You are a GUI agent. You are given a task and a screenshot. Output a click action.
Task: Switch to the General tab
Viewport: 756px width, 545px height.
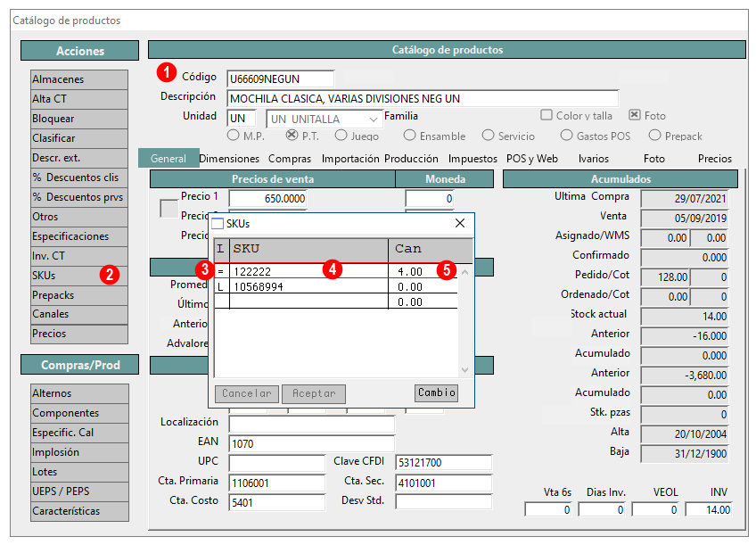(x=168, y=158)
